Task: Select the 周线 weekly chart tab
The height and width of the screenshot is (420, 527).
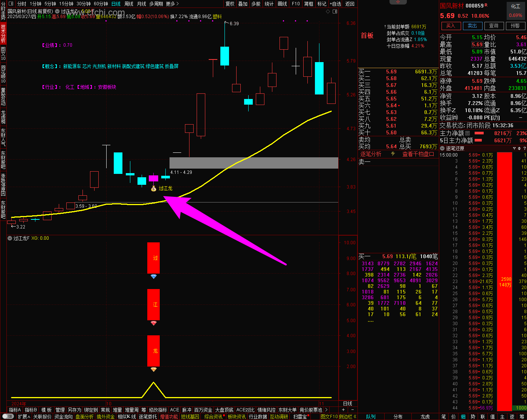Action: pos(129,4)
